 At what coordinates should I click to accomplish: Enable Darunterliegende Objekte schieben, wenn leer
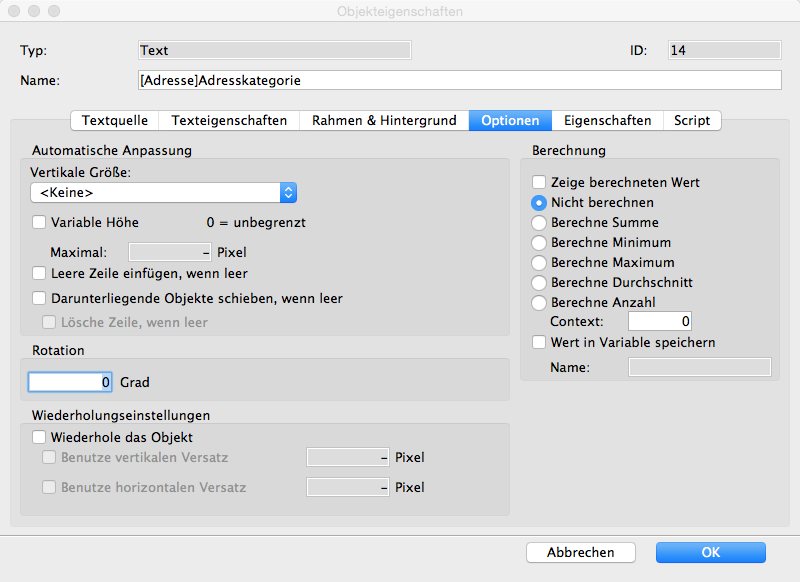pos(39,298)
